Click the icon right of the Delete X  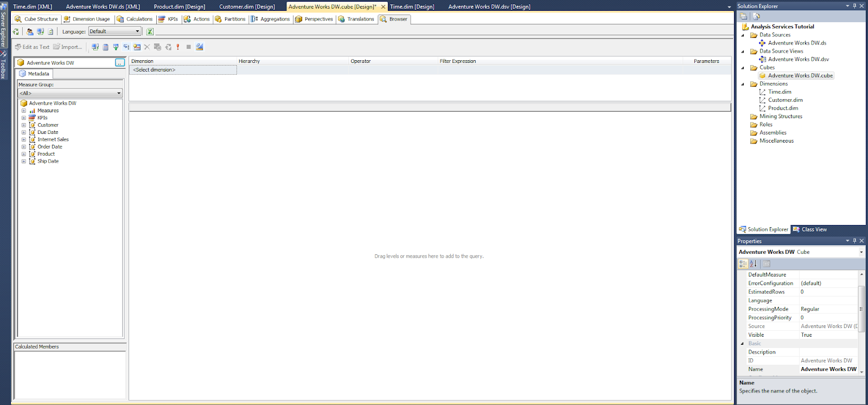click(x=157, y=47)
